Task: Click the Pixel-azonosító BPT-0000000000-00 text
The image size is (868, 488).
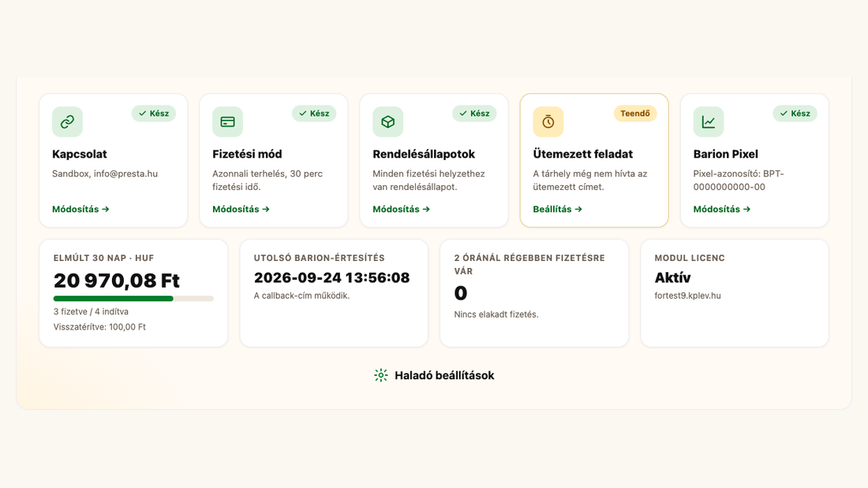Action: [x=739, y=181]
